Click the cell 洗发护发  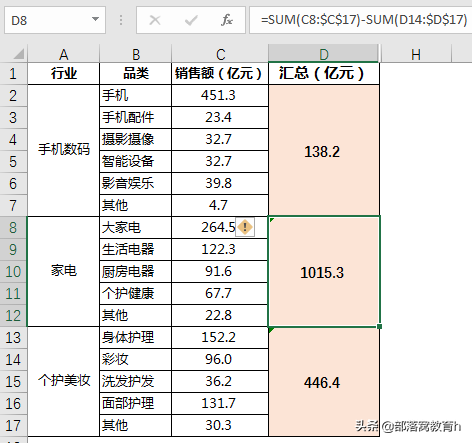click(x=136, y=382)
